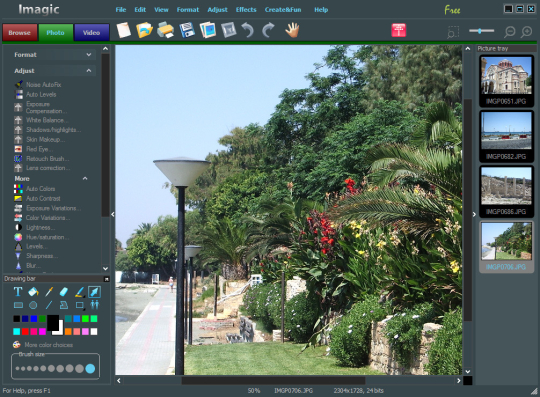Select the Crop tool icon in toolbar
The image size is (540, 397).
pyautogui.click(x=229, y=30)
